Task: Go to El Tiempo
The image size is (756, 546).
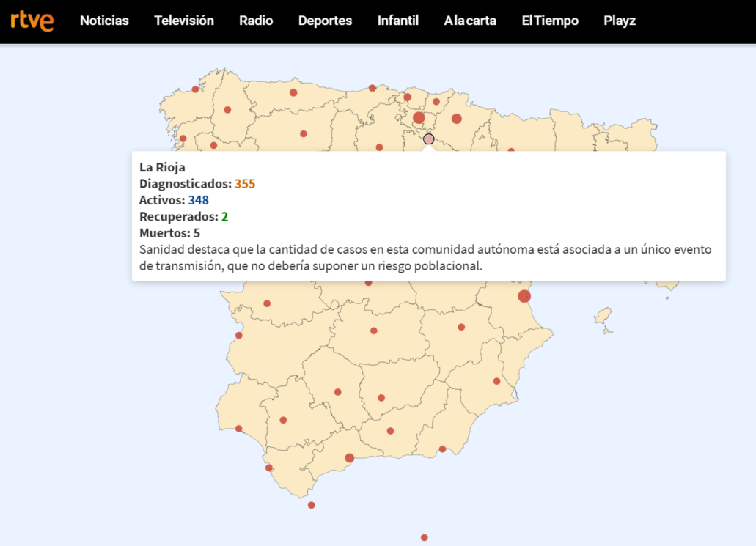Action: (550, 21)
